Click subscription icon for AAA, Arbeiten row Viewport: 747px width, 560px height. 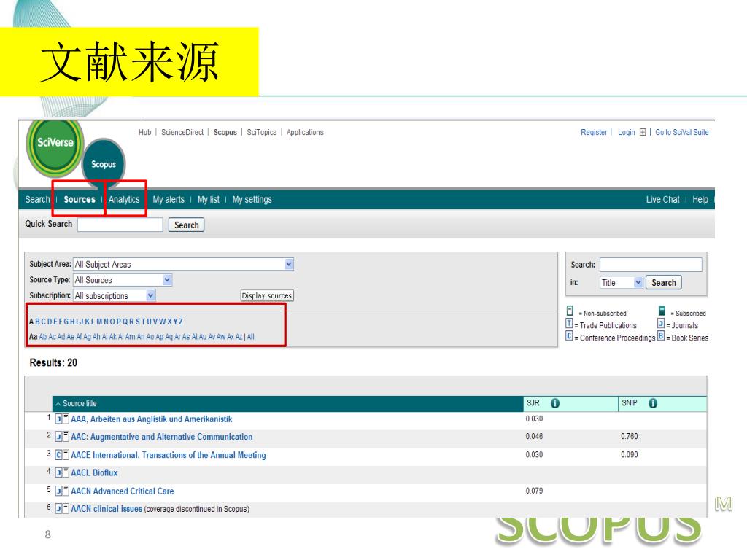(x=66, y=419)
